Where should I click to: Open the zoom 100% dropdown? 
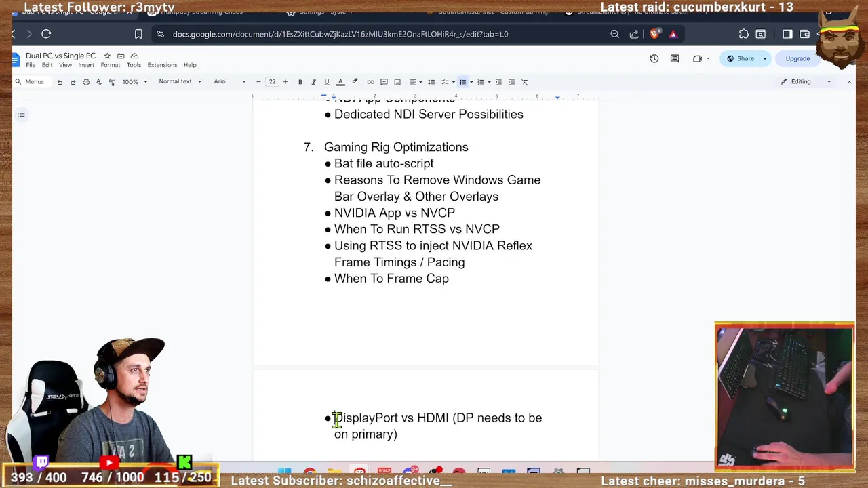click(134, 82)
